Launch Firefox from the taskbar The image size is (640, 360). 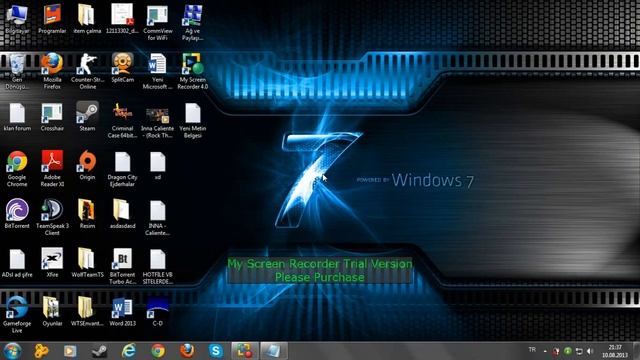tap(187, 351)
